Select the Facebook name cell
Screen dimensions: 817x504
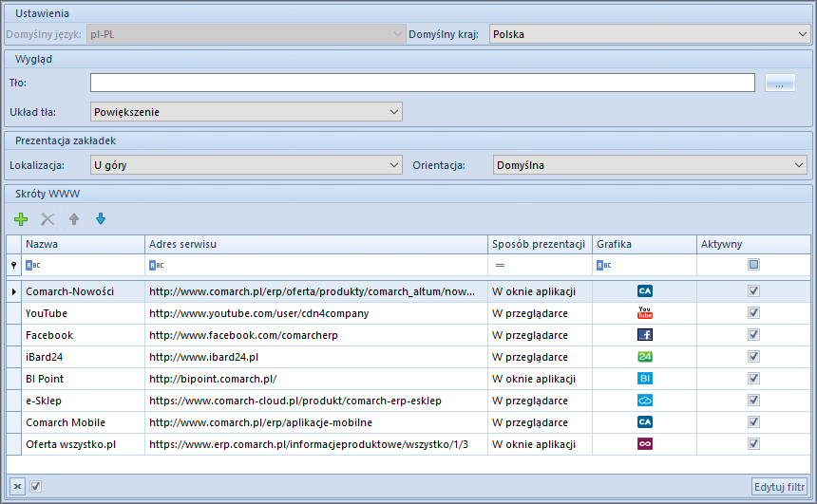coord(83,335)
